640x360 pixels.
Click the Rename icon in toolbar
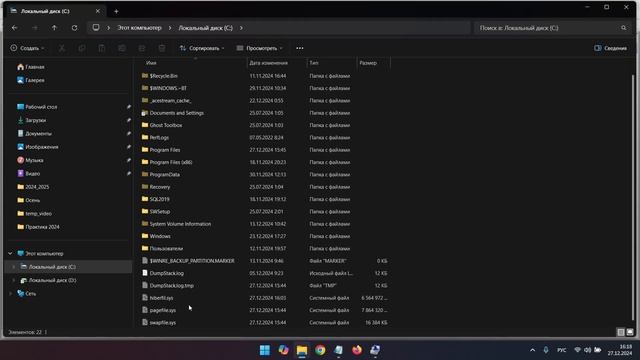tap(122, 48)
